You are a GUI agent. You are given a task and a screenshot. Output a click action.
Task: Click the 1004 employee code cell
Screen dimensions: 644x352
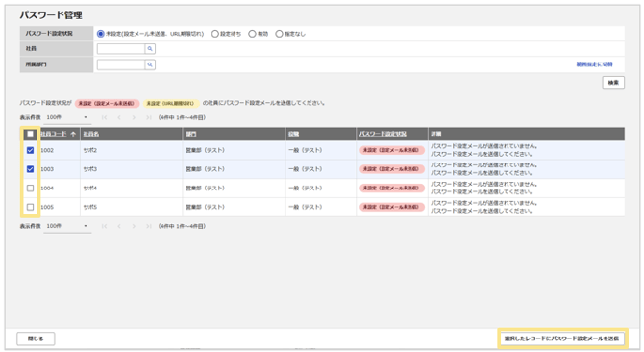point(47,189)
